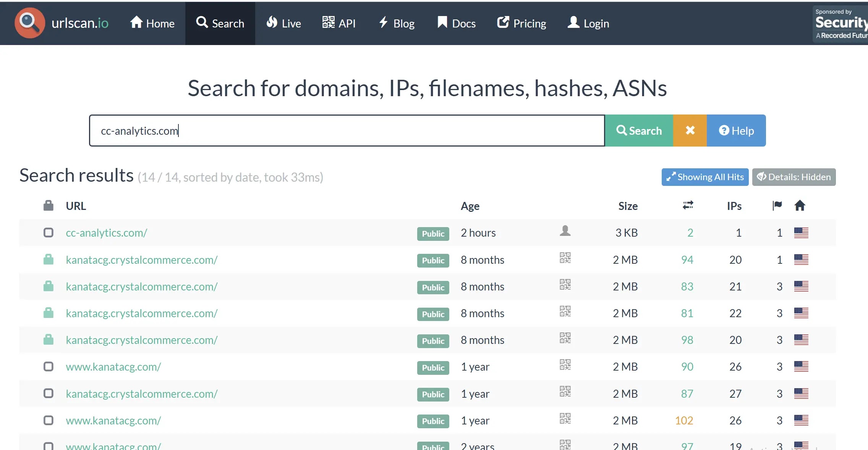Click US flag on cc-analytics.com row
Image resolution: width=868 pixels, height=450 pixels.
[x=801, y=233]
